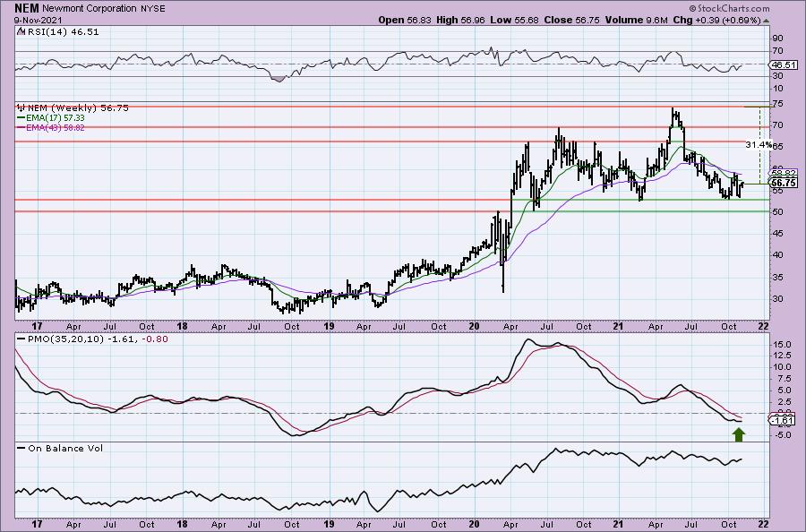Click the 22 year label under price panel

click(763, 326)
